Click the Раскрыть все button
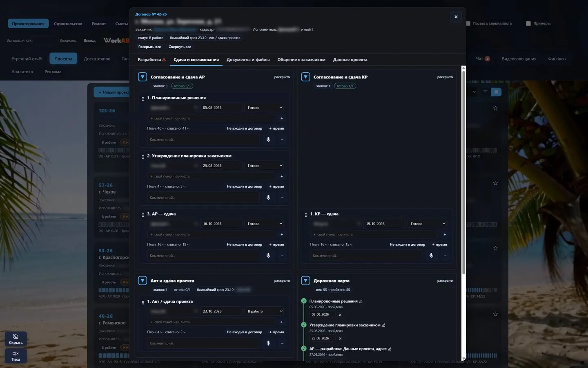The height and width of the screenshot is (368, 588). point(149,47)
